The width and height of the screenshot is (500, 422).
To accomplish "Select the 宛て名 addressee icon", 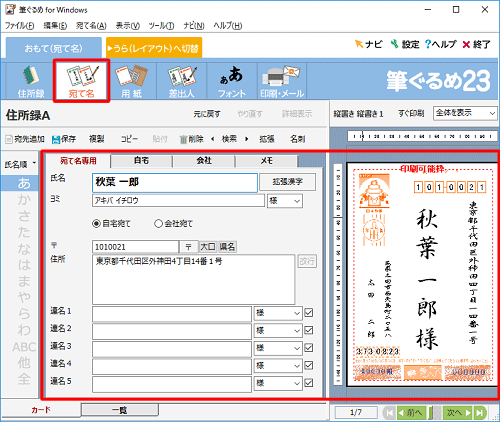I will pyautogui.click(x=81, y=81).
